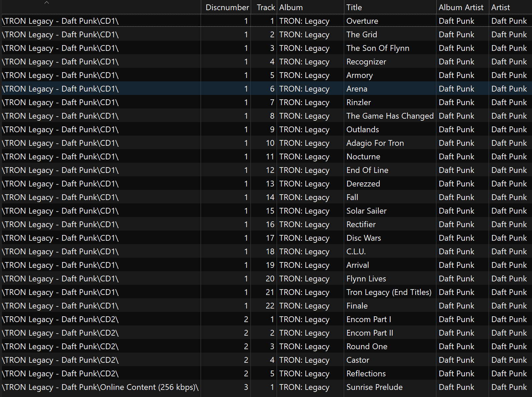The height and width of the screenshot is (397, 532).
Task: Select the track titled Overture
Action: click(x=362, y=21)
